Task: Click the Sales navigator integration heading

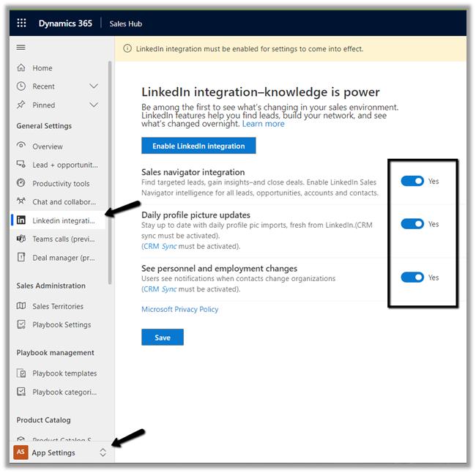Action: click(x=193, y=172)
